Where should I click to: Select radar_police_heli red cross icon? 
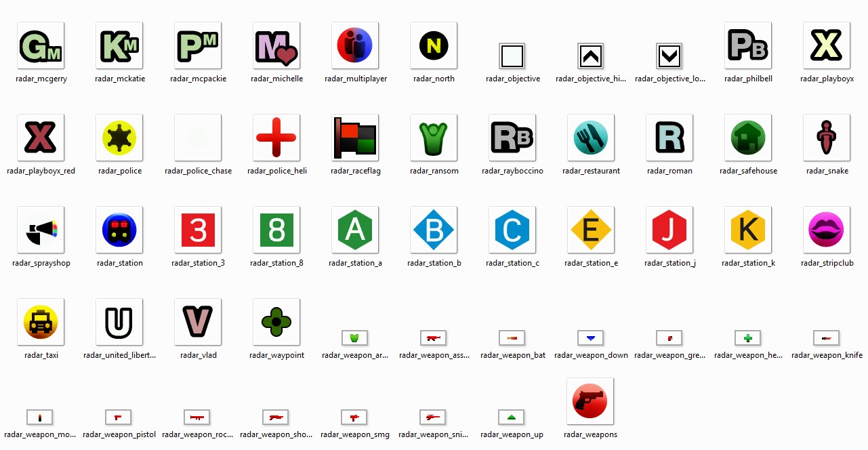276,138
